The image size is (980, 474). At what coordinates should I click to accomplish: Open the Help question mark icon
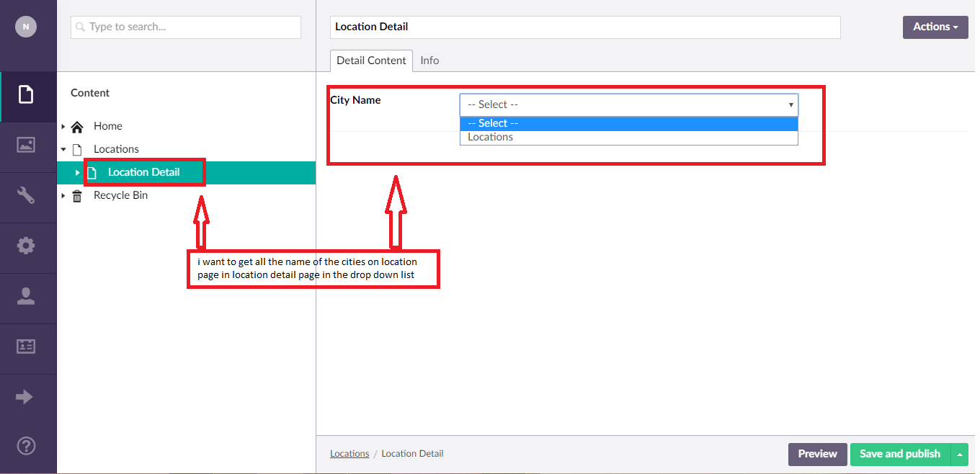26,445
